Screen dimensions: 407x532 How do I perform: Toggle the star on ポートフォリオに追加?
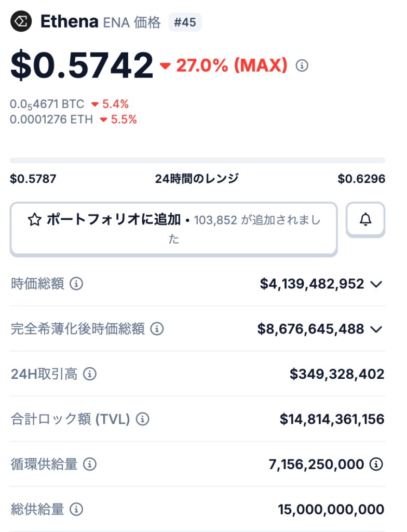click(34, 220)
